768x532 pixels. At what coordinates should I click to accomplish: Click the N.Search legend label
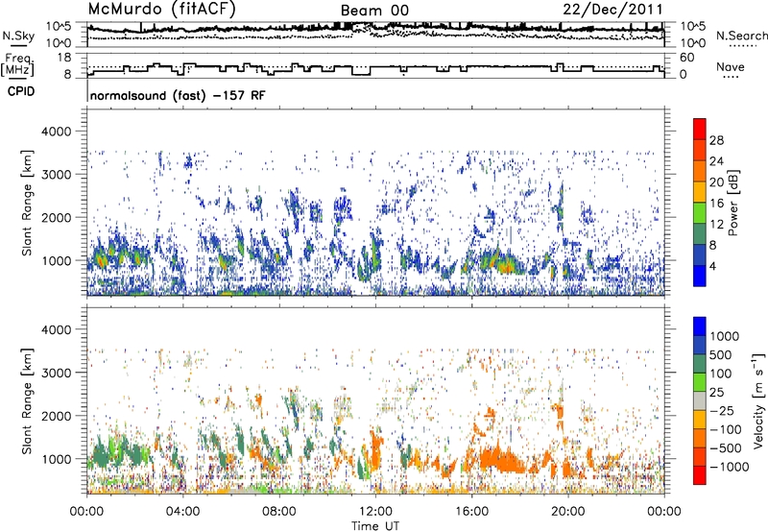(x=741, y=36)
